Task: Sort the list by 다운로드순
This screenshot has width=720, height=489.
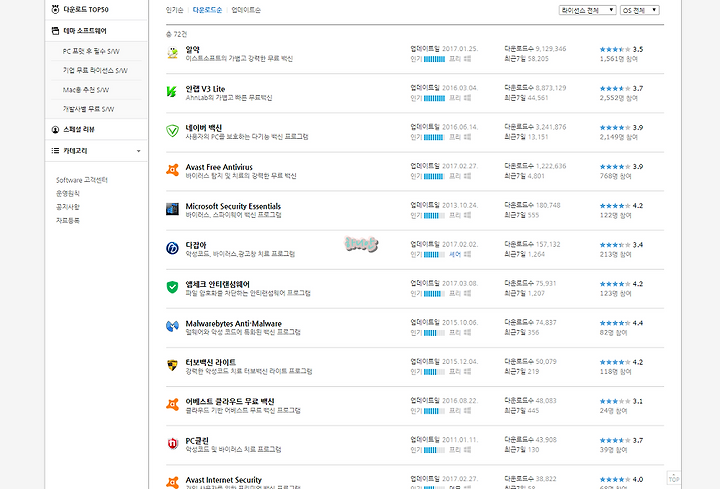Action: 207,10
